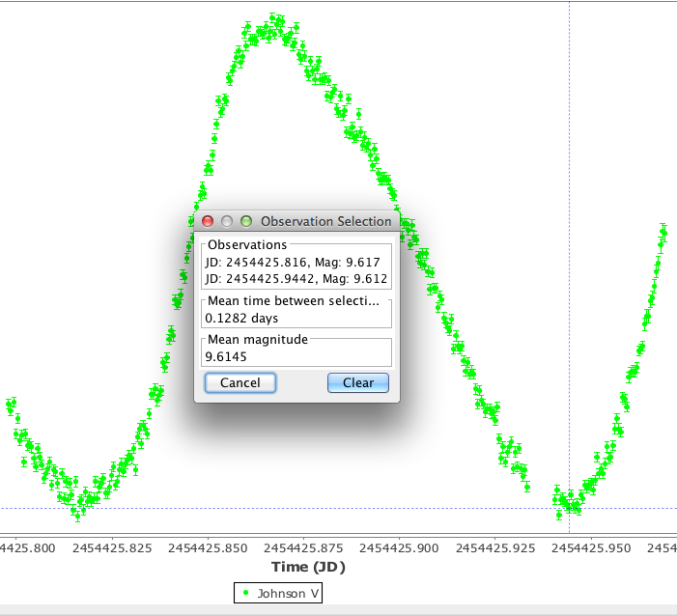Click the 2454425.825 axis tick label
Screen dimensions: 677x616
click(x=113, y=548)
